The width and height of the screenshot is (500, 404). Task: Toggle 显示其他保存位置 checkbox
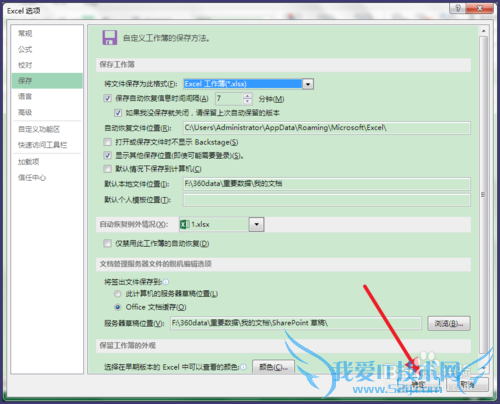click(107, 155)
